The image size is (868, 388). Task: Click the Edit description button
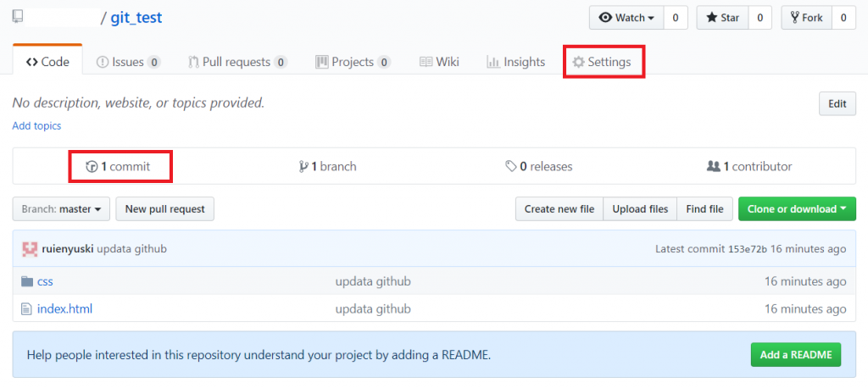[837, 104]
